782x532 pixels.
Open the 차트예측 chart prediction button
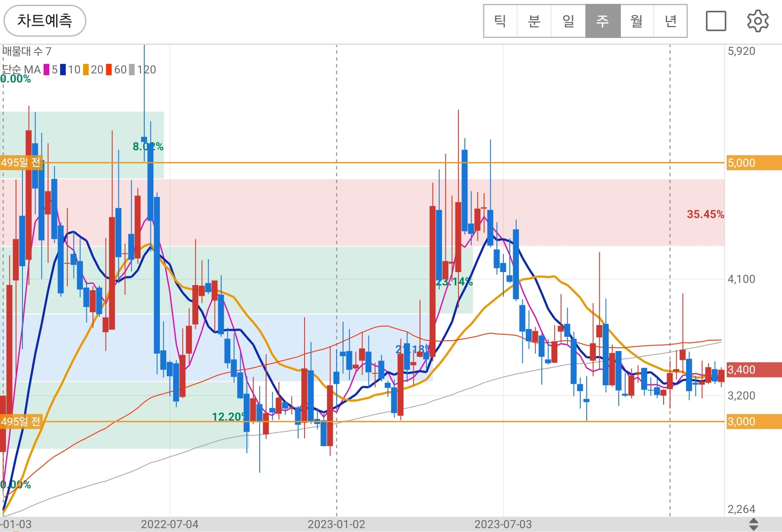tap(45, 21)
